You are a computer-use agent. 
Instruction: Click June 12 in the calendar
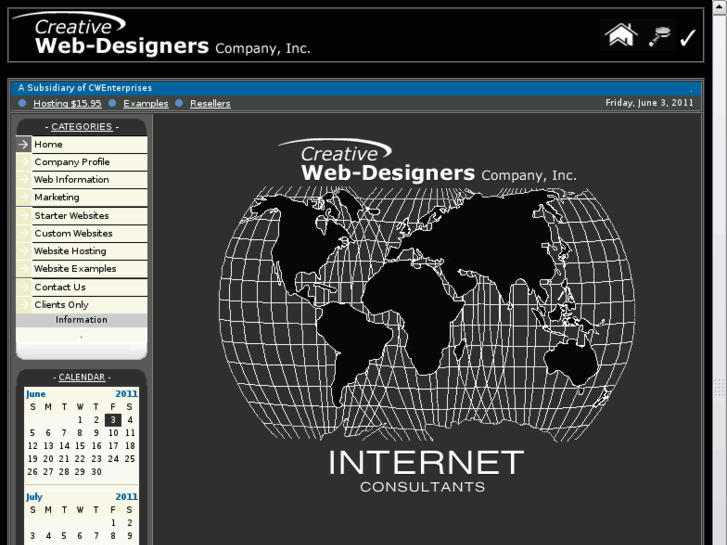pos(32,446)
